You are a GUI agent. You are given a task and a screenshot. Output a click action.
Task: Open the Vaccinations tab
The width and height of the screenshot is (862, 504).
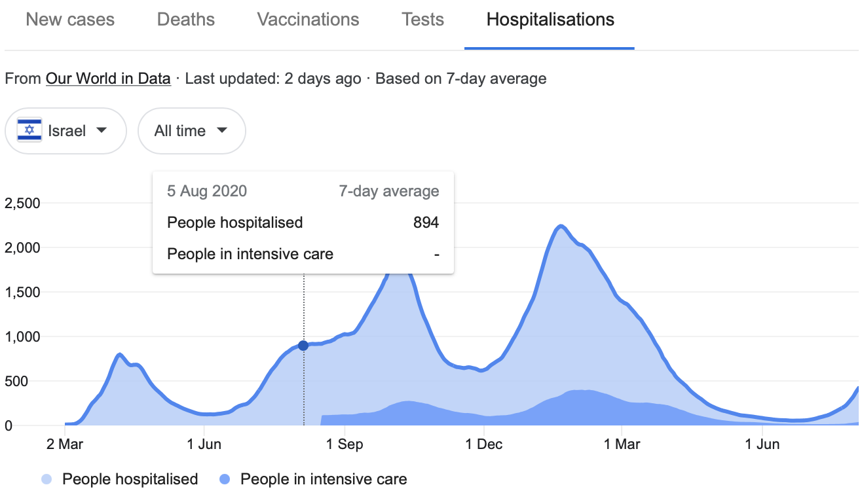click(308, 20)
